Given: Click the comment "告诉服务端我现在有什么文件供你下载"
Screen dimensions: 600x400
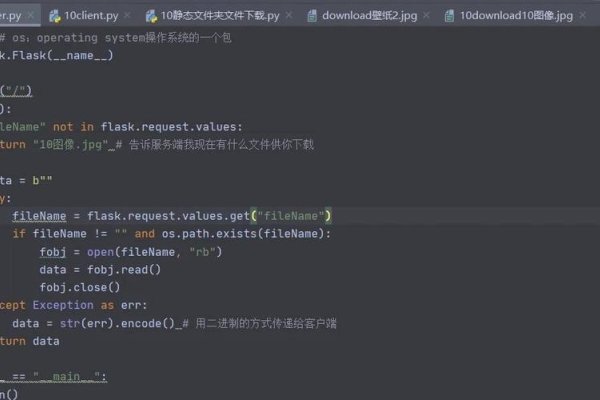Looking at the screenshot, I should [221, 145].
